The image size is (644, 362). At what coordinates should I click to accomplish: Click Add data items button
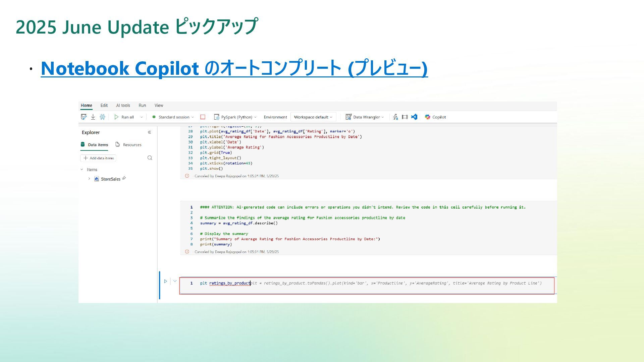pos(98,158)
